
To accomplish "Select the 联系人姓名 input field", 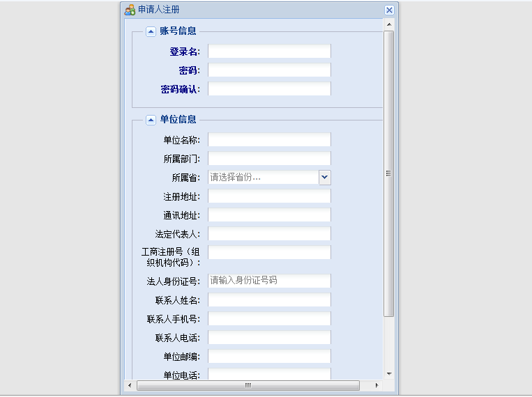I will click(269, 300).
